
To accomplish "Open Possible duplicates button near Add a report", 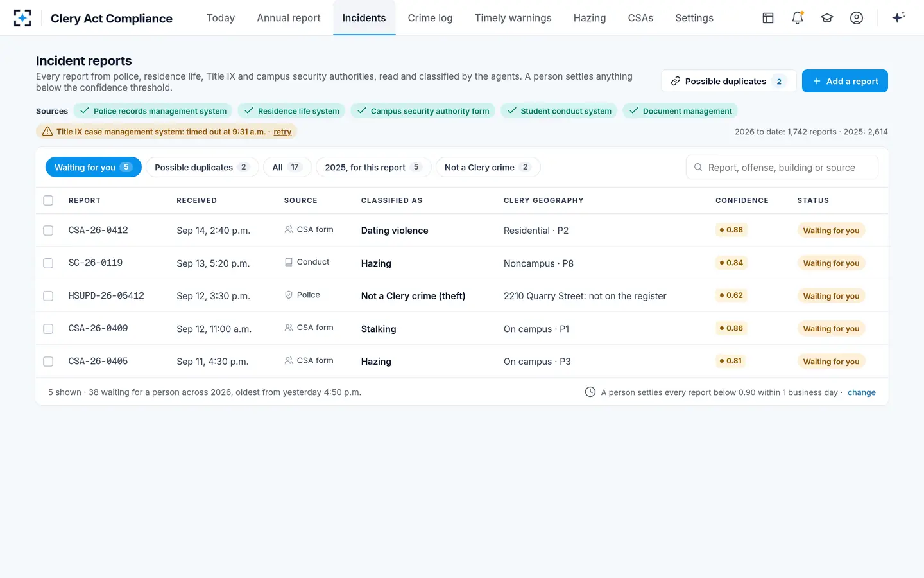I will pos(729,81).
